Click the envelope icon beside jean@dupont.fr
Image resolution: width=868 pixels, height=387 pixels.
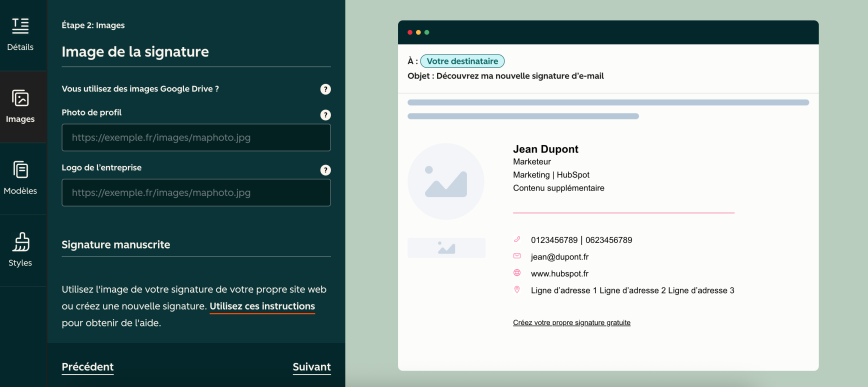517,256
